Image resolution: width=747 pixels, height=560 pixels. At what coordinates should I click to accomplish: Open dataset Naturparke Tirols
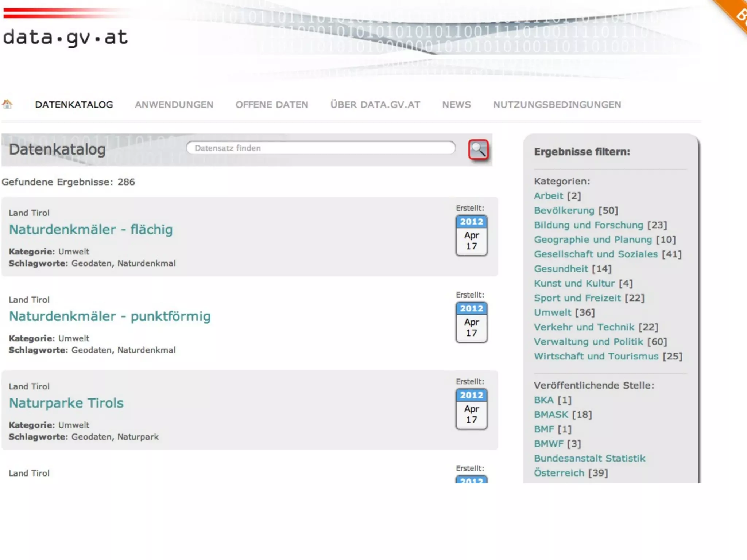click(66, 403)
